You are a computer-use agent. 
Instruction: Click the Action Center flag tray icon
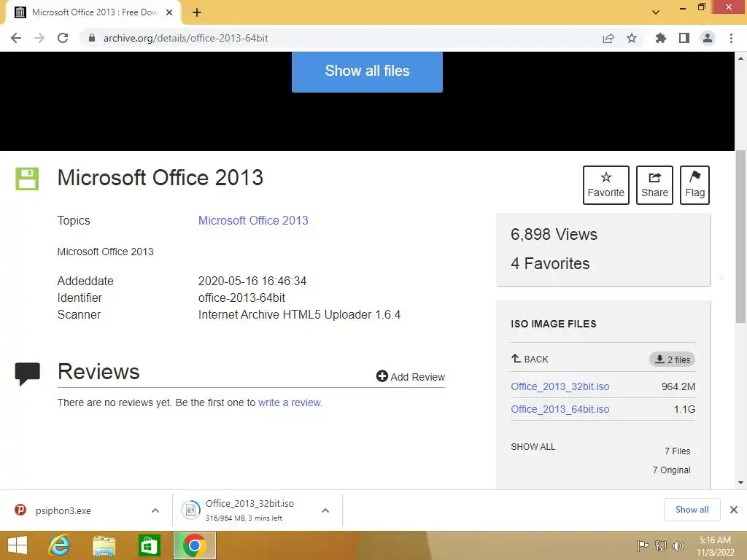pos(642,545)
